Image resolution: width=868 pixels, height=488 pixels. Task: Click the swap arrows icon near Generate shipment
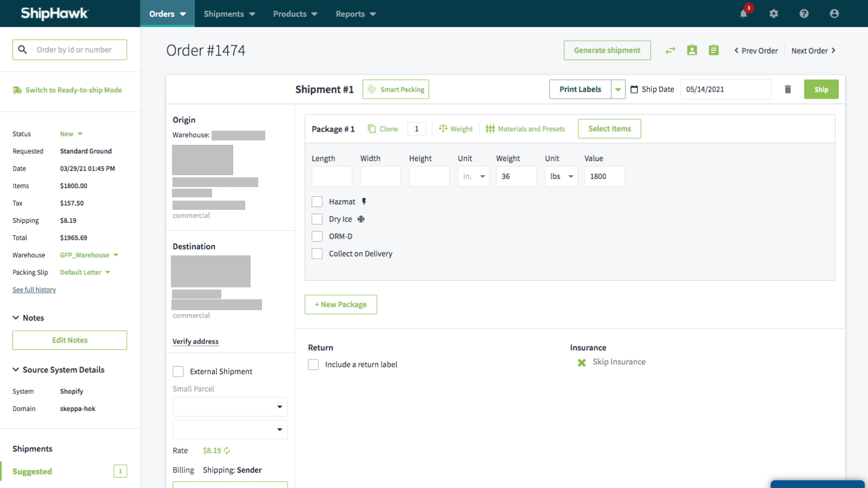(671, 50)
